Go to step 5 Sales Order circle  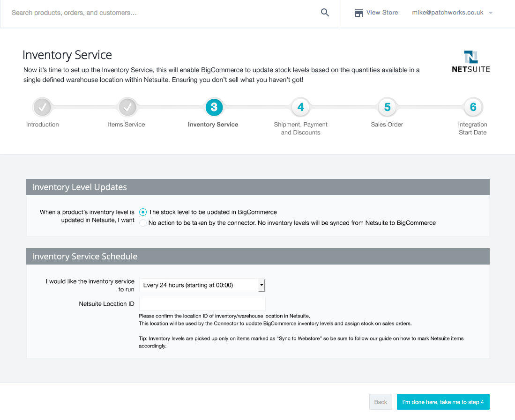387,107
